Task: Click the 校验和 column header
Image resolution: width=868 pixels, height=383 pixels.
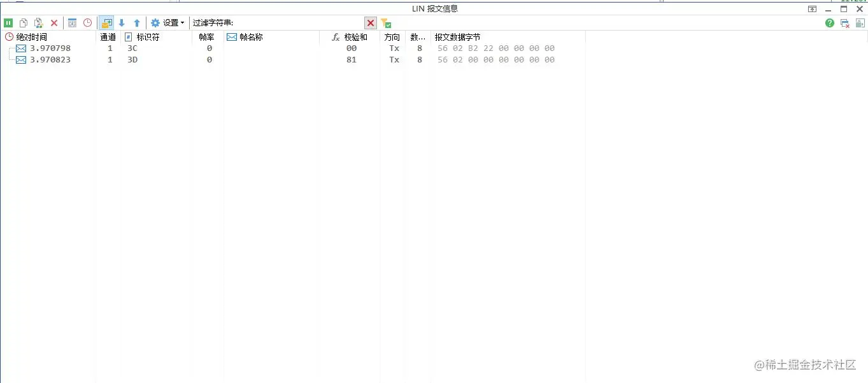Action: (350, 37)
